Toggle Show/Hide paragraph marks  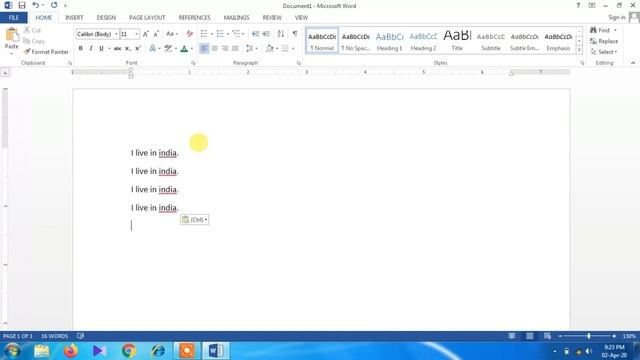tap(295, 34)
